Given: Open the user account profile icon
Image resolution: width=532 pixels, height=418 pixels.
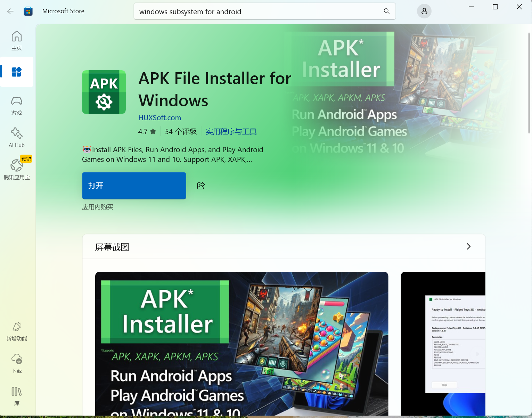Looking at the screenshot, I should [424, 11].
